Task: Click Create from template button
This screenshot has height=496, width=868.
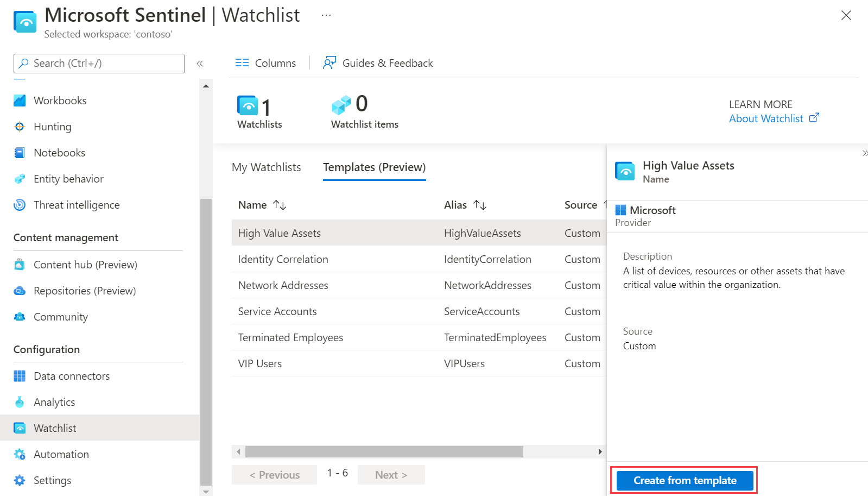Action: click(685, 480)
